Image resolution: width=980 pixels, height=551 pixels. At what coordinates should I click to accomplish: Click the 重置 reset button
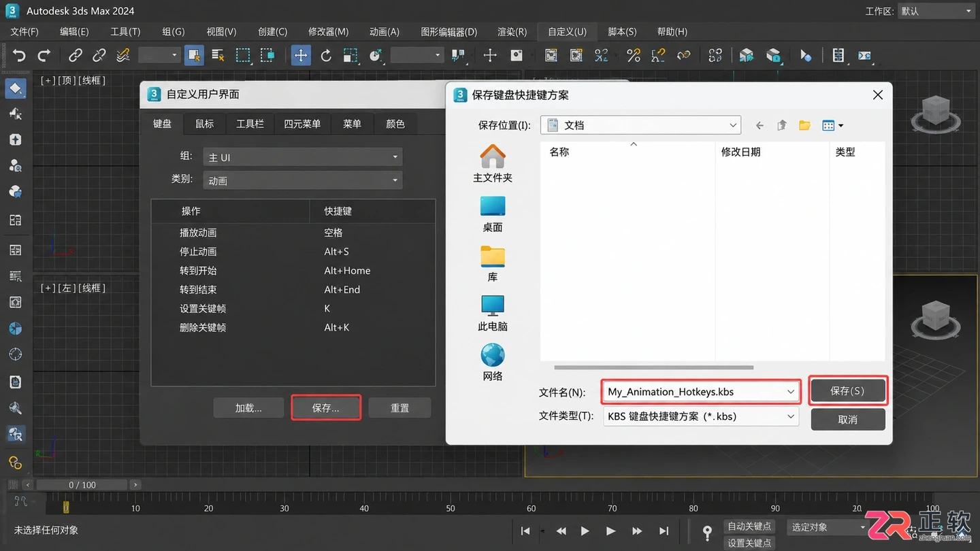pos(399,408)
